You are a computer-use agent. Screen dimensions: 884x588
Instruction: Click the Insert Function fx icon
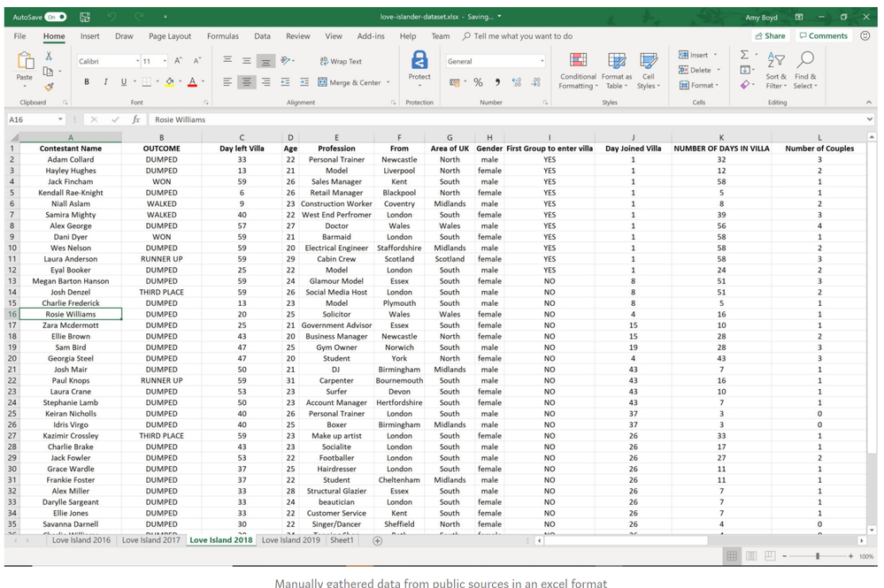136,119
